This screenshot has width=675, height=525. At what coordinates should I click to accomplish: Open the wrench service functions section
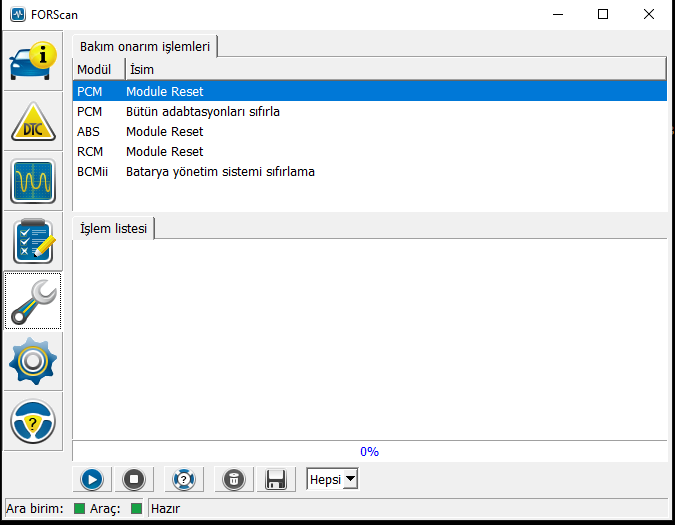pos(33,301)
